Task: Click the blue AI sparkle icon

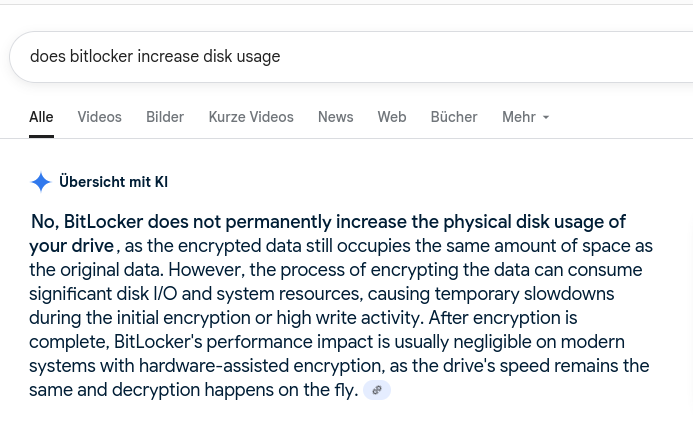Action: tap(41, 182)
